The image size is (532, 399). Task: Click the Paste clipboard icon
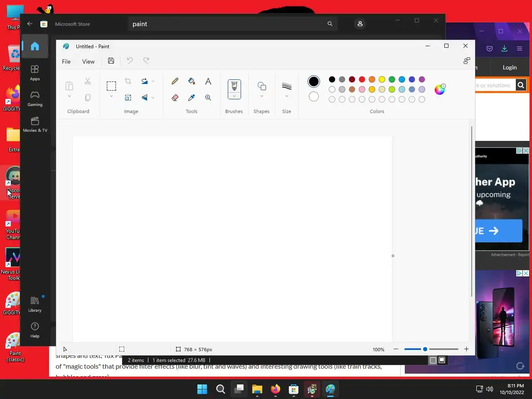click(69, 86)
